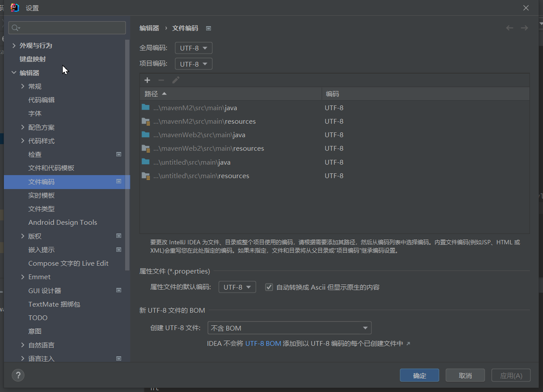The width and height of the screenshot is (543, 392).
Task: Open 全局编码 UTF-8 dropdown
Action: click(x=193, y=48)
